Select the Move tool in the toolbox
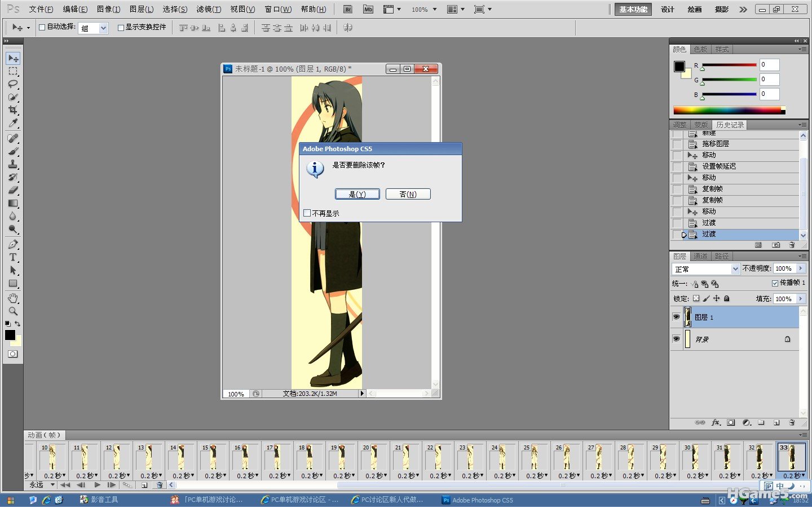Screen dimensions: 812x507 (x=13, y=58)
